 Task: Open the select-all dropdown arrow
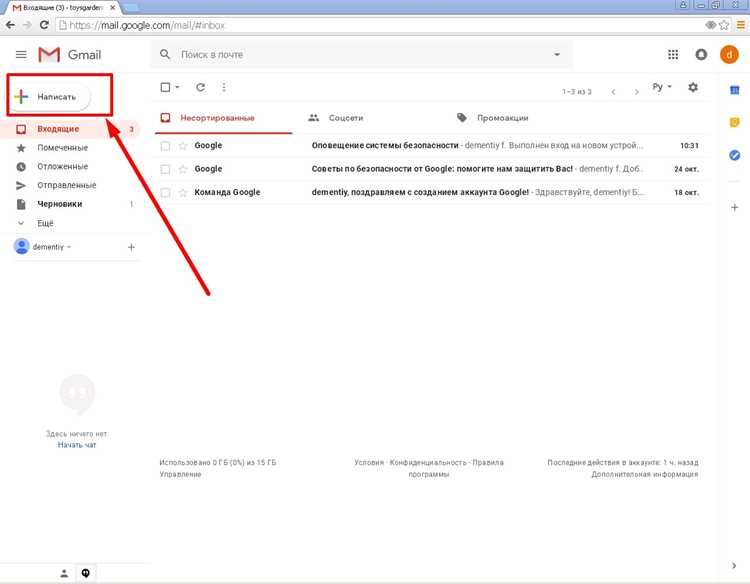click(177, 87)
